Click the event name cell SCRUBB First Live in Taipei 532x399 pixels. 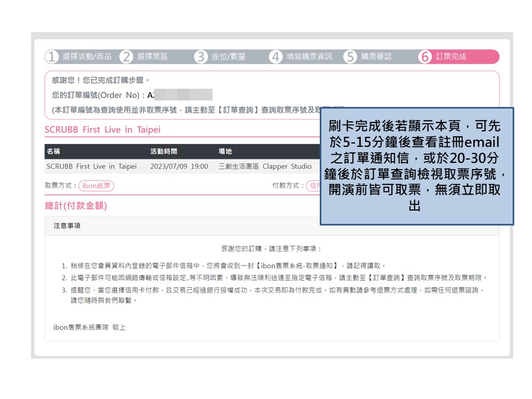coord(91,167)
